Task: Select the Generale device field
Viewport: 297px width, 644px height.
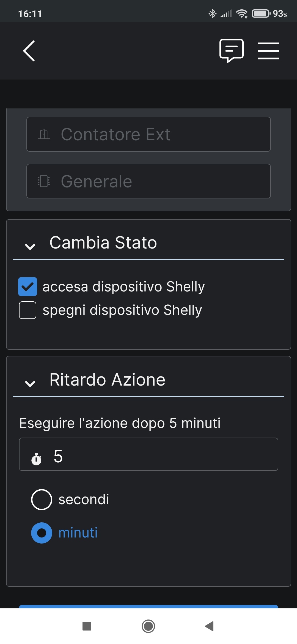Action: [x=148, y=181]
